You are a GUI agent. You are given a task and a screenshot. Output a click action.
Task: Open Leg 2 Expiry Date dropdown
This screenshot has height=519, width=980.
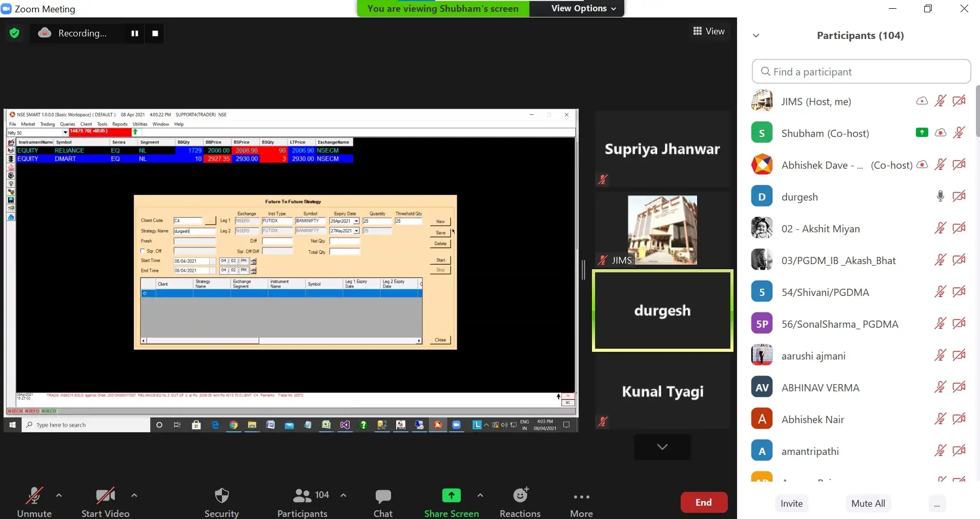(x=356, y=231)
